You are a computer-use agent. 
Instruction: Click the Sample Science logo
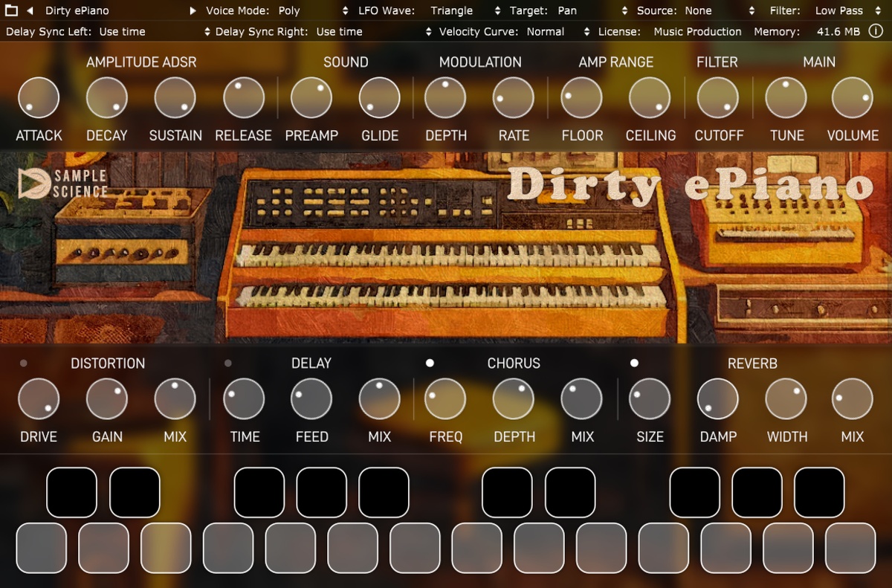pyautogui.click(x=63, y=184)
